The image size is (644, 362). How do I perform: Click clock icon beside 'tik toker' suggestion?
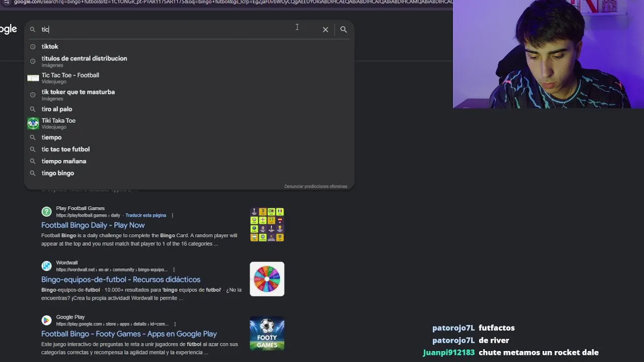(x=33, y=95)
